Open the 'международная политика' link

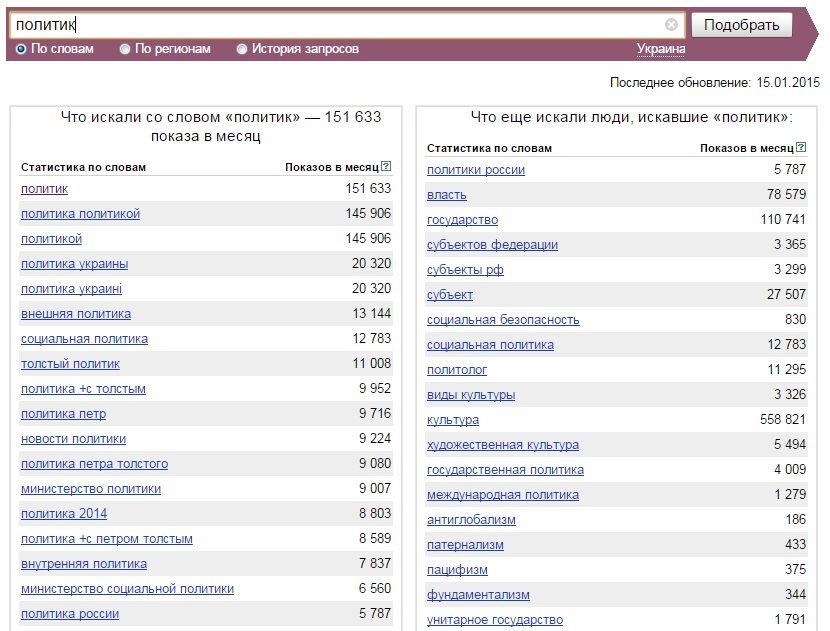(503, 494)
